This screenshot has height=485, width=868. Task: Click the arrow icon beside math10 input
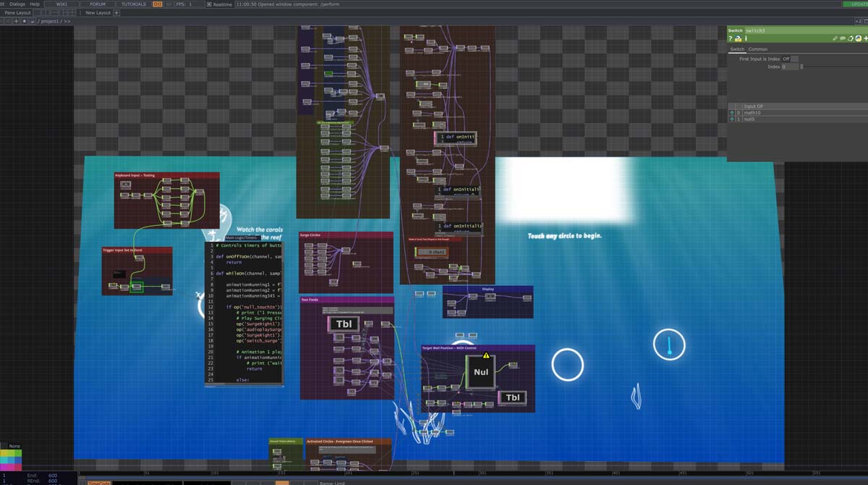tap(732, 113)
